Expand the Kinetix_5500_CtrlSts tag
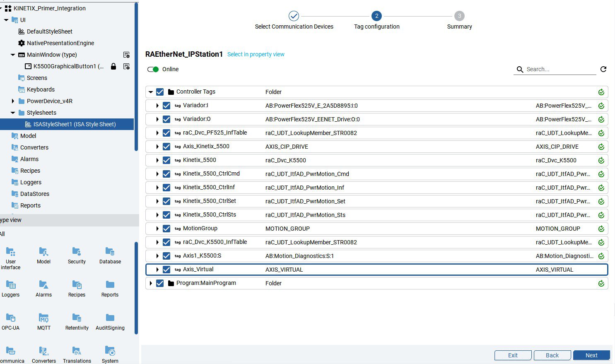This screenshot has height=364, width=615. click(x=157, y=215)
